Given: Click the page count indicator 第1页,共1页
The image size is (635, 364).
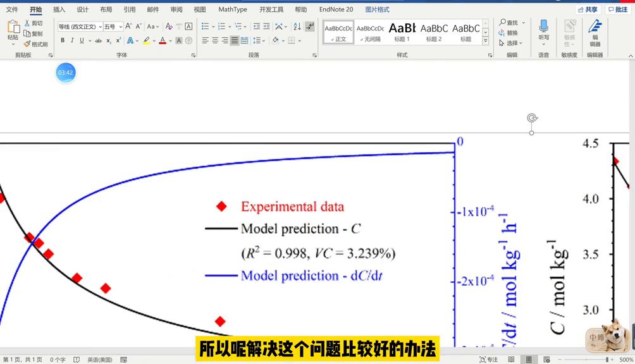Looking at the screenshot, I should (x=23, y=359).
